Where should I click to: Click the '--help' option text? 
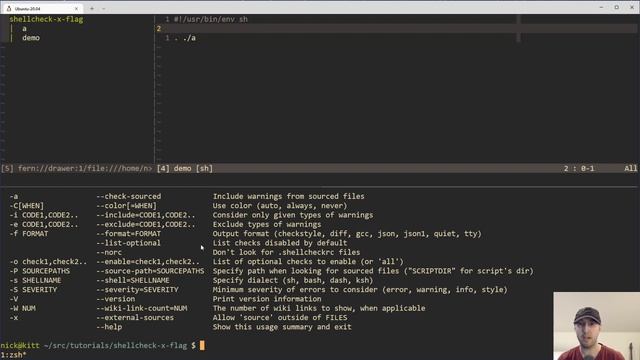coord(109,327)
